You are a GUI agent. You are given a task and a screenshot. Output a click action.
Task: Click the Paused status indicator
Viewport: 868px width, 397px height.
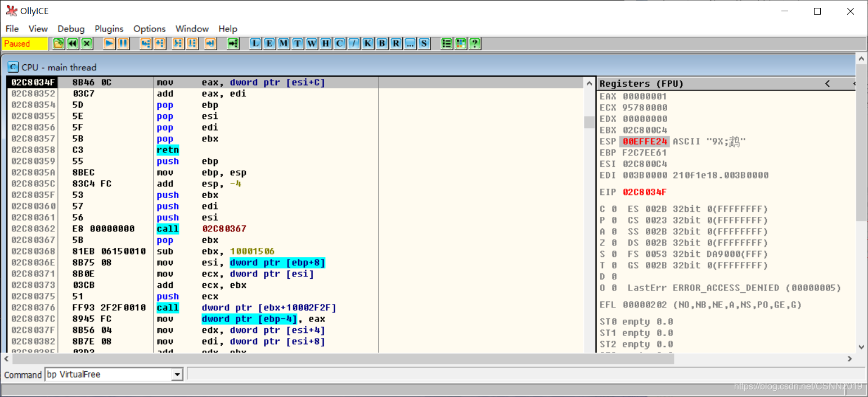[25, 43]
